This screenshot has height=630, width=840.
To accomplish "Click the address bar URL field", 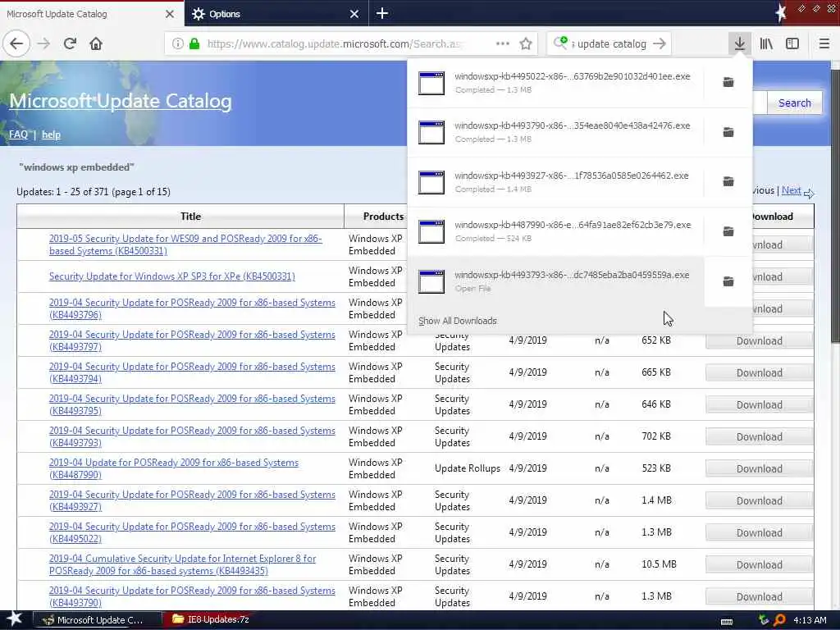I will [x=336, y=44].
